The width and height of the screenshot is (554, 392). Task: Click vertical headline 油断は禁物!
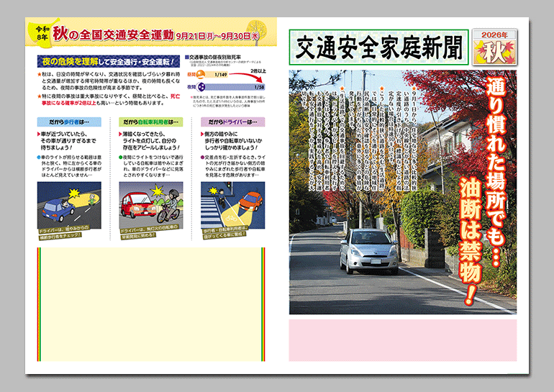471,241
